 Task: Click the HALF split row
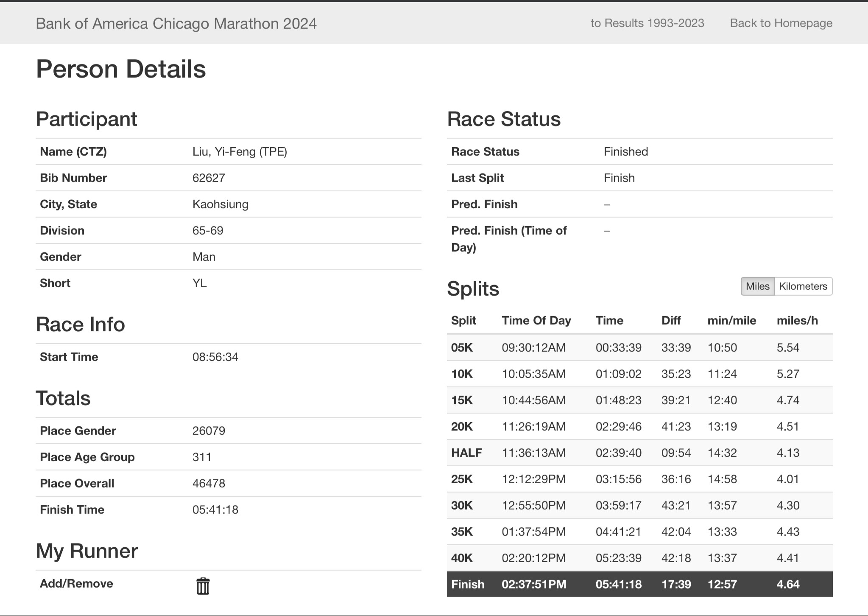click(x=639, y=453)
